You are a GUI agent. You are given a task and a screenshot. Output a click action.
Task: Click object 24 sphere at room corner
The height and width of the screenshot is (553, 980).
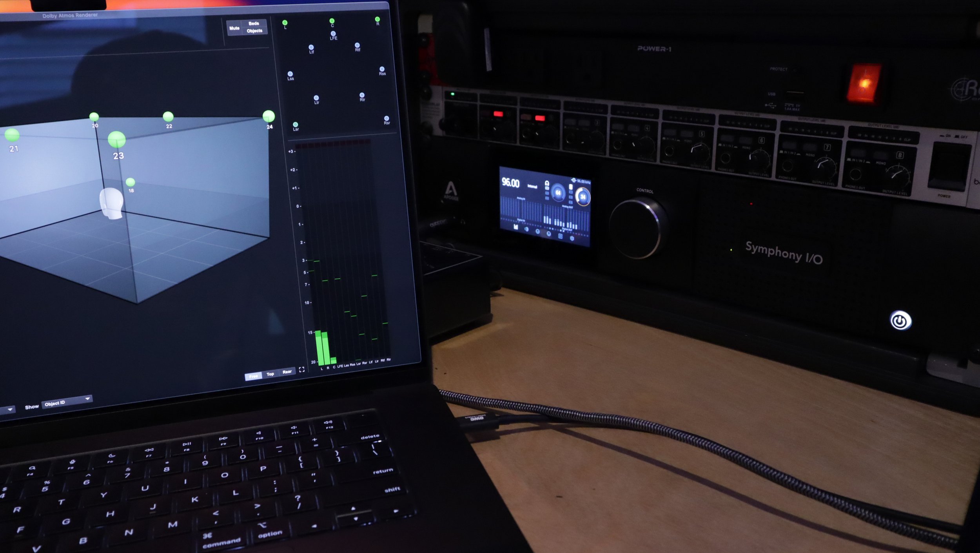pyautogui.click(x=269, y=116)
